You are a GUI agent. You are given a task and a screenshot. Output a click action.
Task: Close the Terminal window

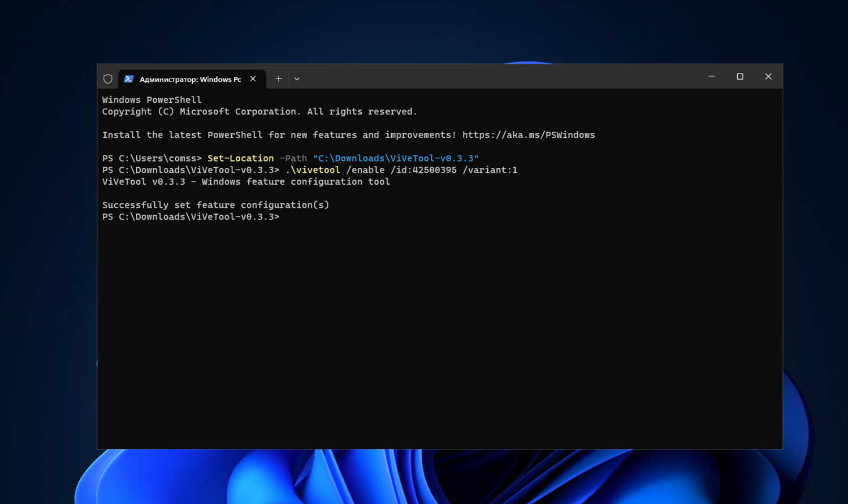pos(768,76)
